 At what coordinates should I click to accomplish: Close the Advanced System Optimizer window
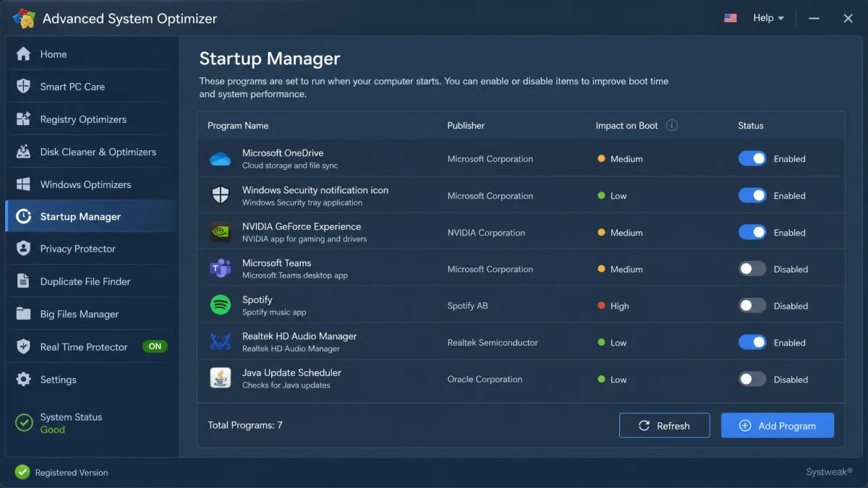tap(848, 18)
